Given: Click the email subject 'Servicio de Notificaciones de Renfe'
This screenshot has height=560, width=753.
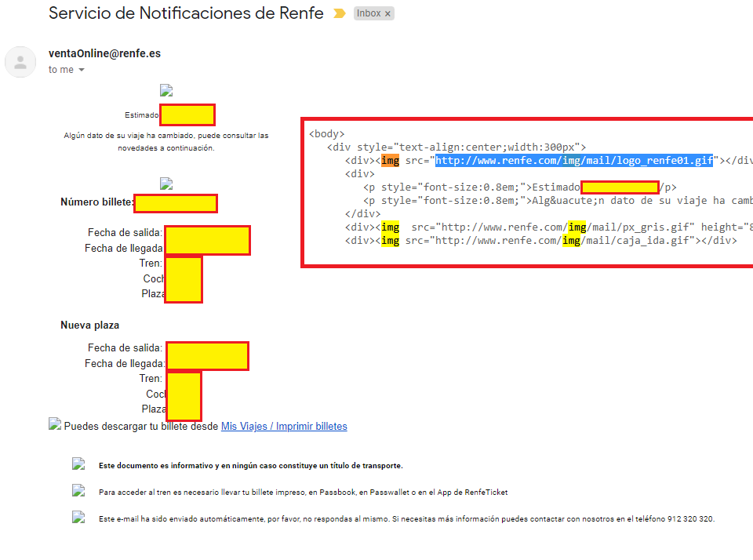Looking at the screenshot, I should point(186,13).
